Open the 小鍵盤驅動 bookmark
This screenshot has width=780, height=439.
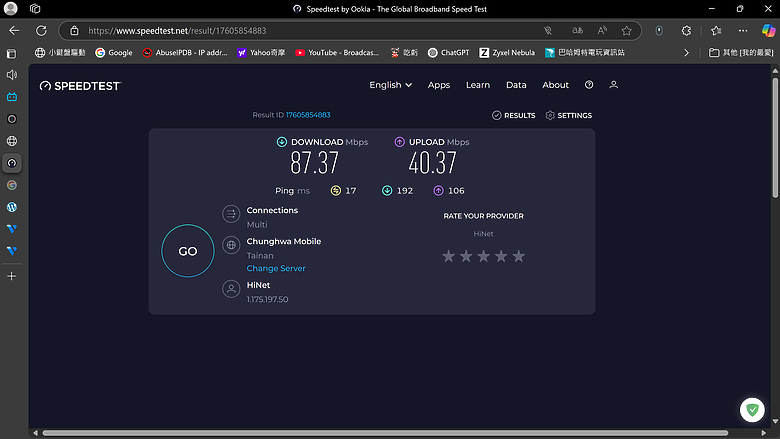coord(60,53)
